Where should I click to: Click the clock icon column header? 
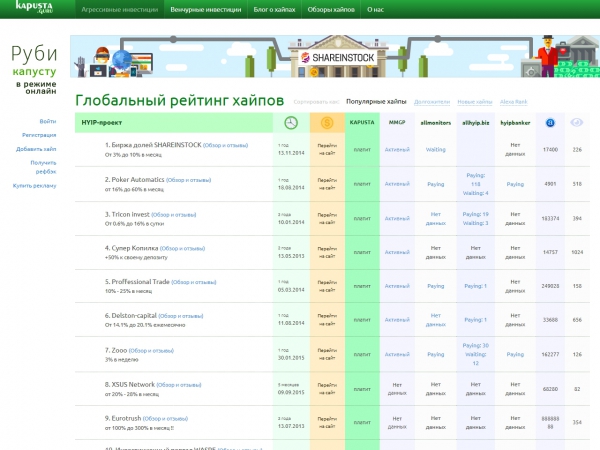pos(291,123)
